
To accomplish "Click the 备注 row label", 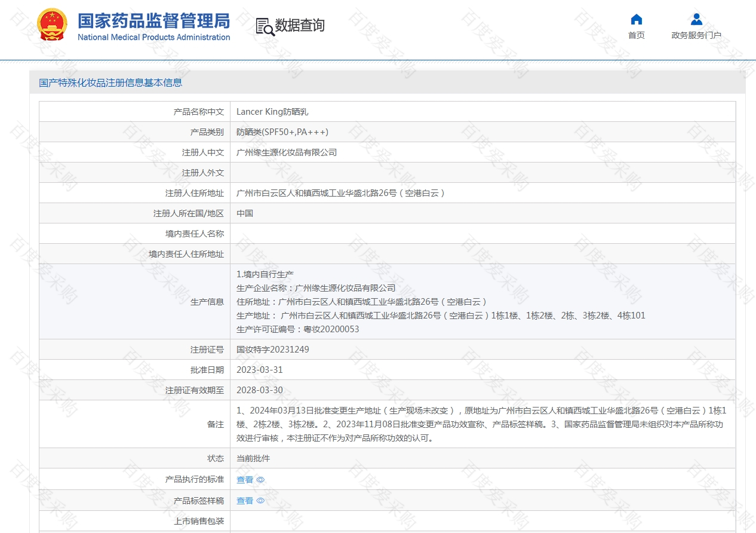I will click(x=216, y=424).
